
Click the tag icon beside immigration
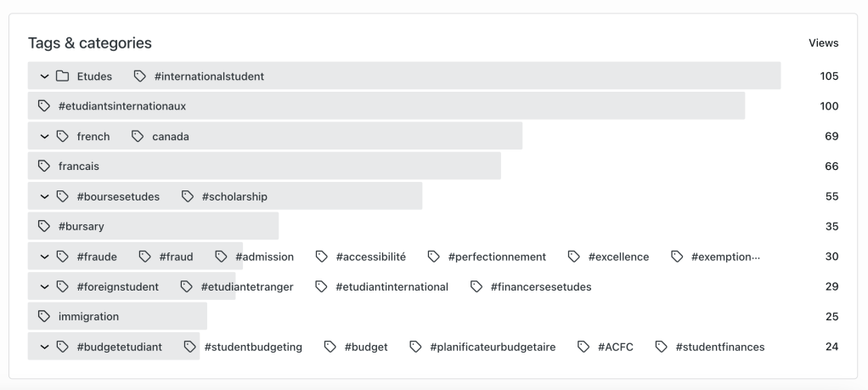point(44,317)
